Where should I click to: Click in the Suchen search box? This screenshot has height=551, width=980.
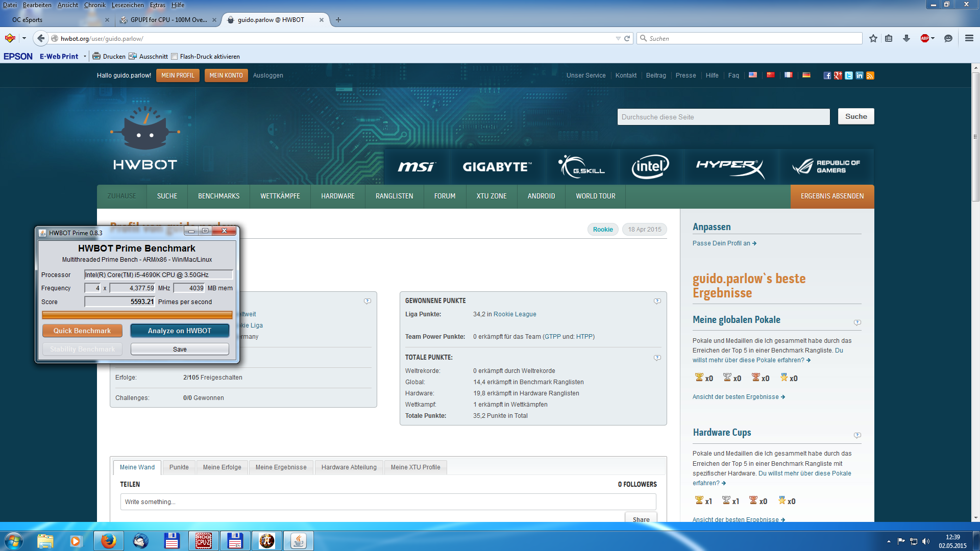[749, 38]
